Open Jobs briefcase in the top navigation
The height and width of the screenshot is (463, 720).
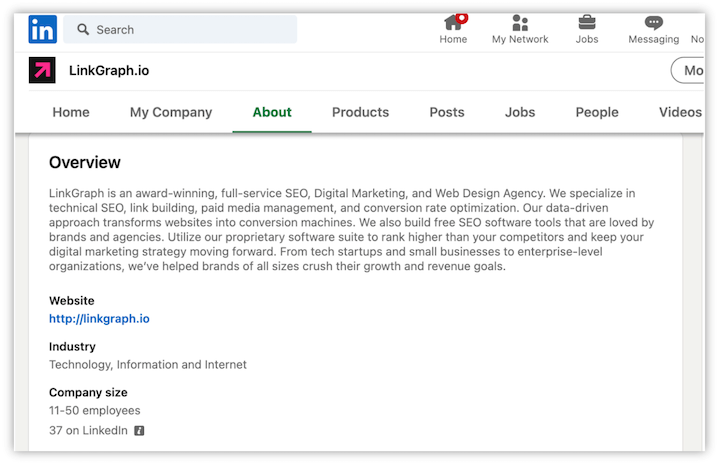click(587, 29)
